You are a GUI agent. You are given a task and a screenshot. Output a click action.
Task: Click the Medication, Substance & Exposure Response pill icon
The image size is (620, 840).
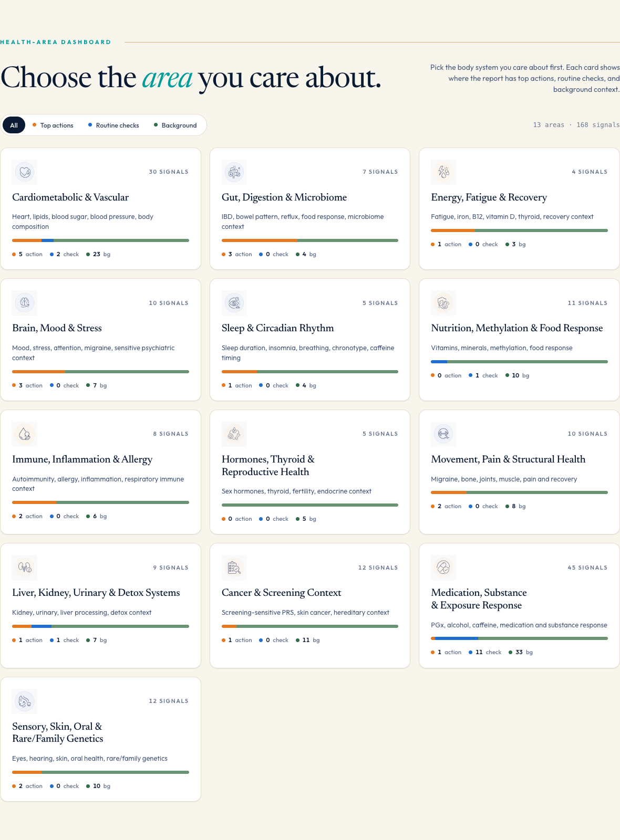(x=443, y=568)
